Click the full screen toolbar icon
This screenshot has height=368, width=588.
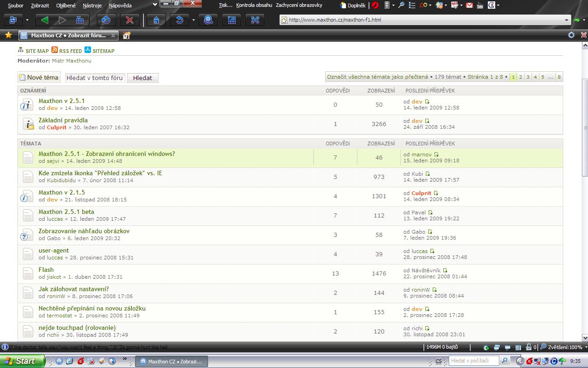[x=254, y=20]
